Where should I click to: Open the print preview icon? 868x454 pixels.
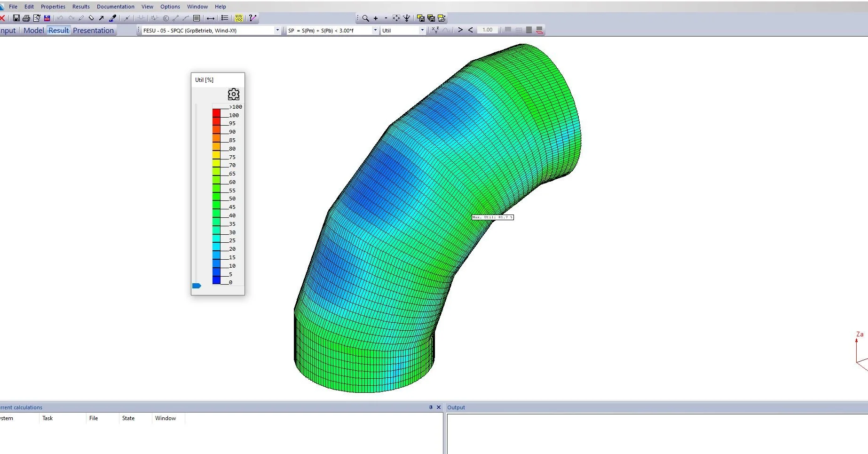37,18
